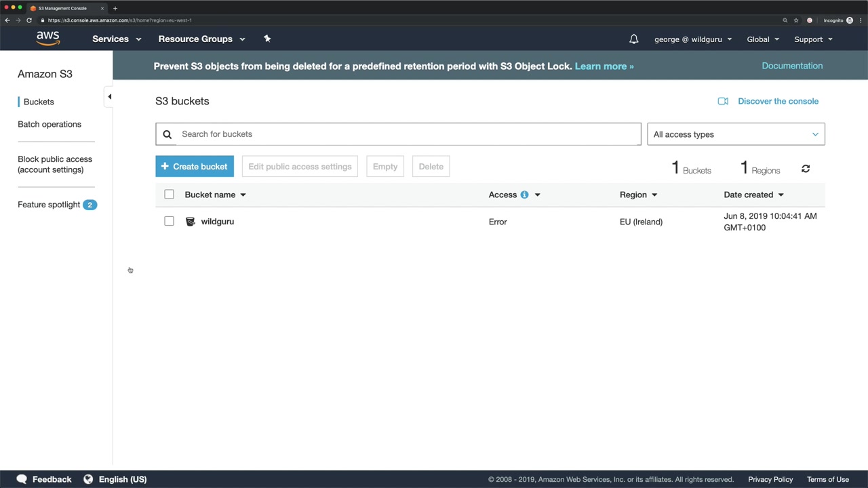Open Block public access account settings
Viewport: 868px width, 488px height.
[x=55, y=164]
